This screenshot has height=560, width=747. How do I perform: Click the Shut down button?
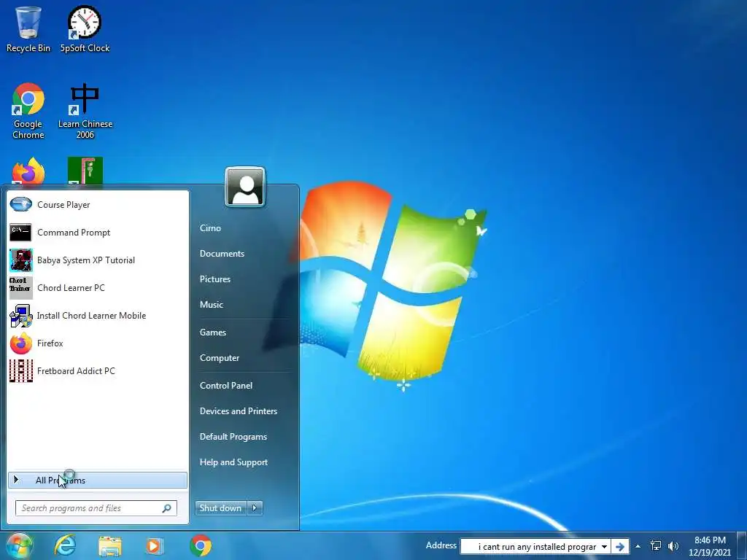coord(221,508)
